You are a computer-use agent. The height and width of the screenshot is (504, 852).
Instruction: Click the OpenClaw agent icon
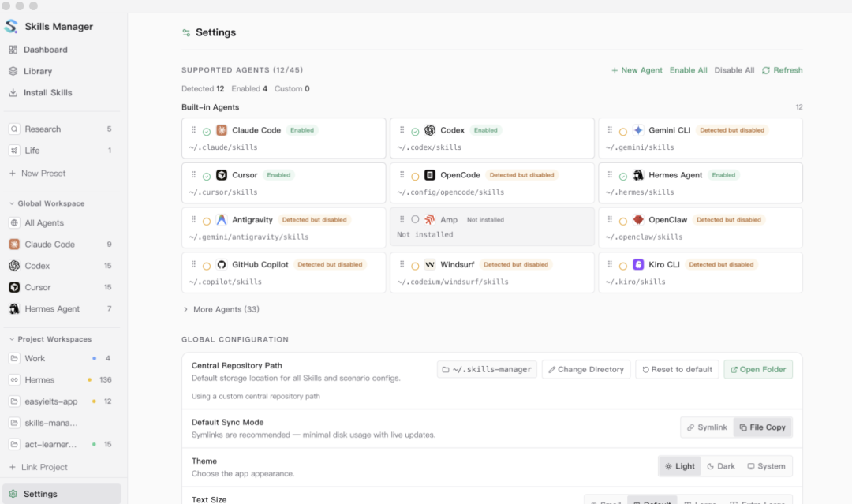638,220
